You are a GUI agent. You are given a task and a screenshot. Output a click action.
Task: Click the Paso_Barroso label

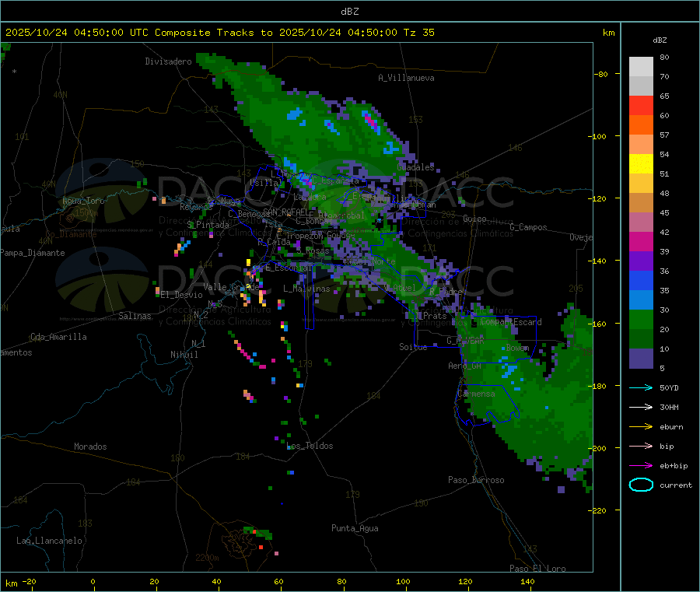tap(476, 480)
